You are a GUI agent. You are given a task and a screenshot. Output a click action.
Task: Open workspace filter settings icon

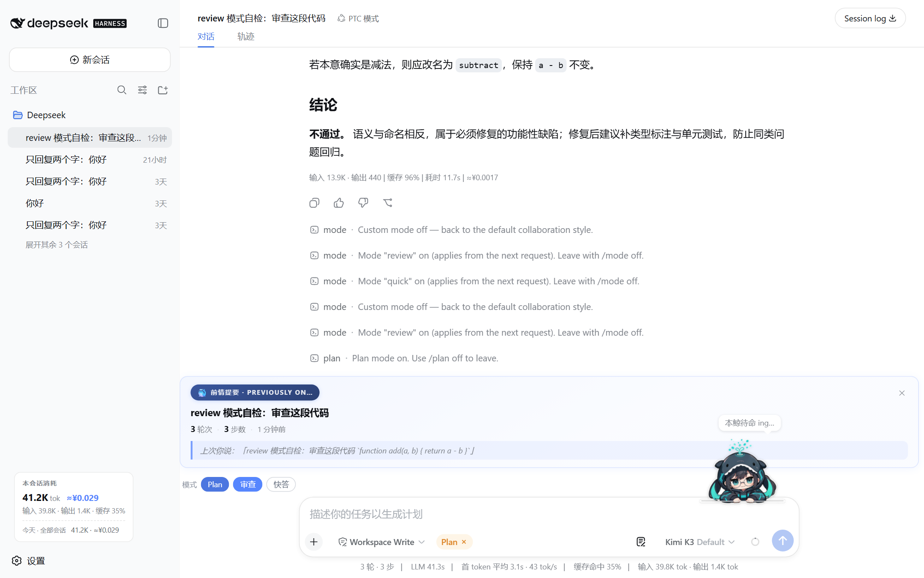coord(142,90)
